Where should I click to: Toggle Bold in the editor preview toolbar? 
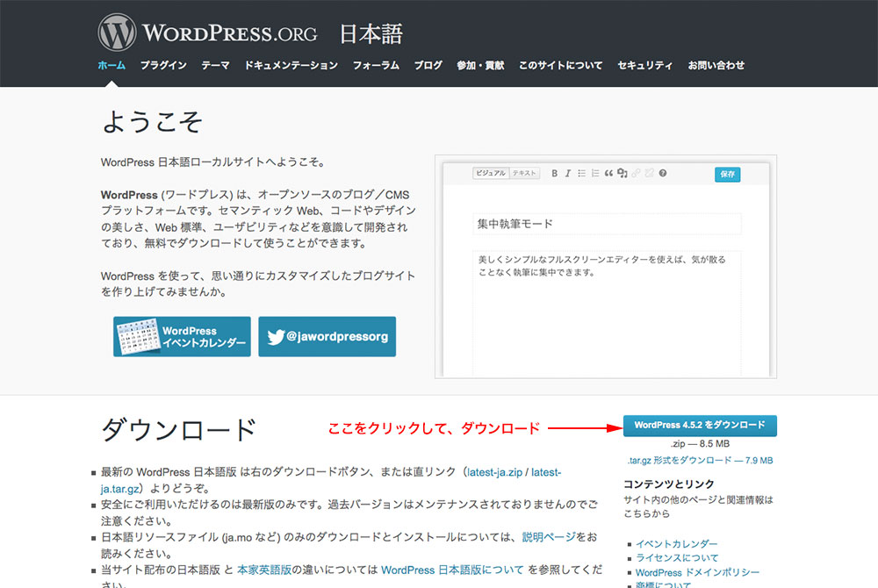point(554,174)
